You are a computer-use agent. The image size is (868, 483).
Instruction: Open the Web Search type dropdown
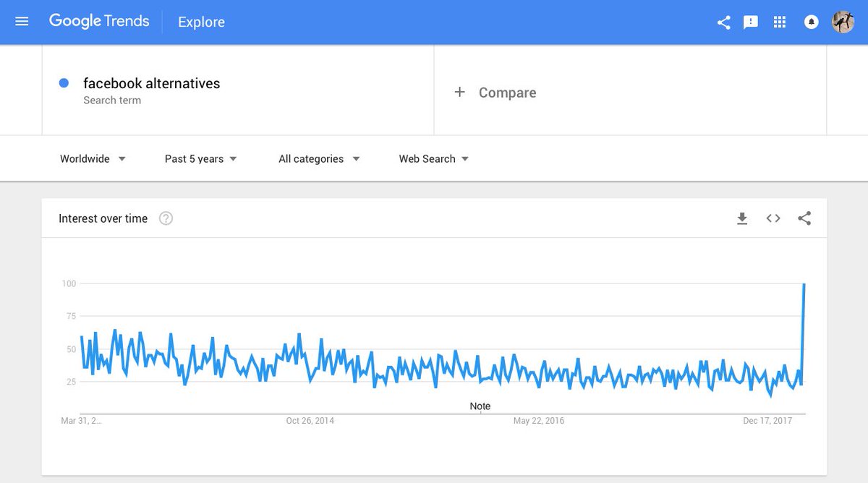tap(434, 158)
